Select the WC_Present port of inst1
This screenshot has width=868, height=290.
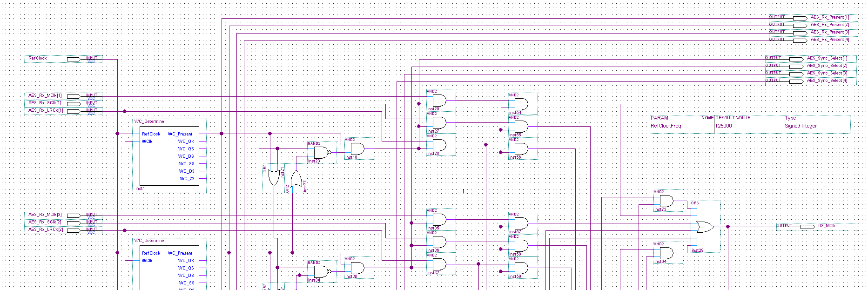coord(180,134)
